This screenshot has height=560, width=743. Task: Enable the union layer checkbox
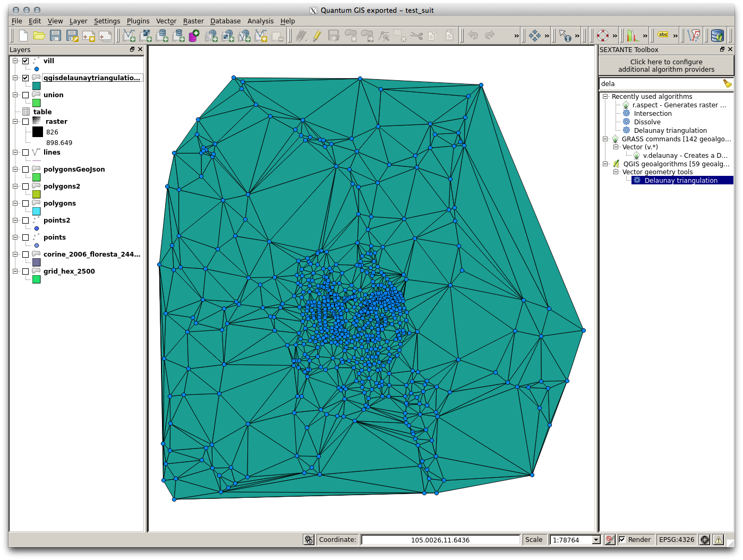click(x=25, y=95)
